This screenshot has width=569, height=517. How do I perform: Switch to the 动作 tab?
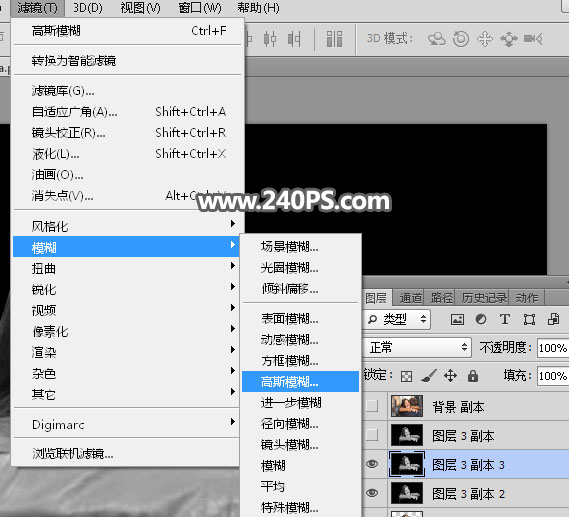(527, 298)
